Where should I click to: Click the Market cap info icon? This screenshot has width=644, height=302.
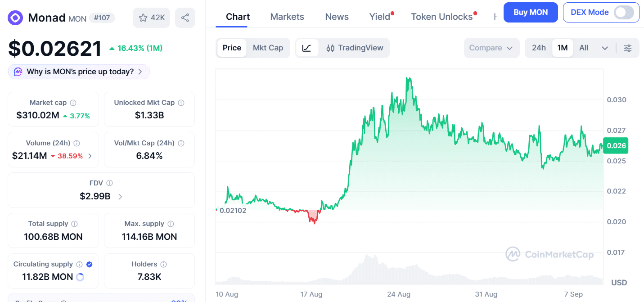pyautogui.click(x=73, y=103)
